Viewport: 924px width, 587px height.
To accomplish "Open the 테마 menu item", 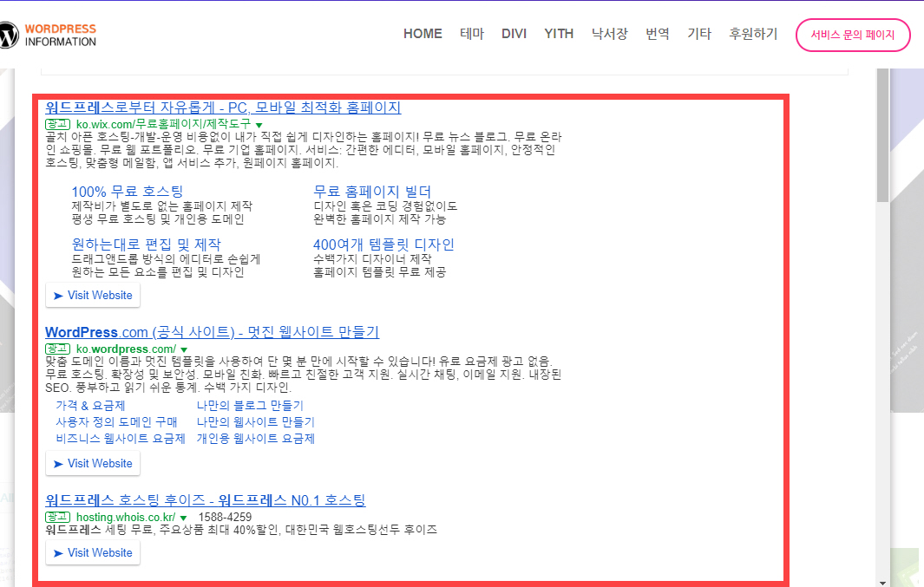I will (472, 34).
